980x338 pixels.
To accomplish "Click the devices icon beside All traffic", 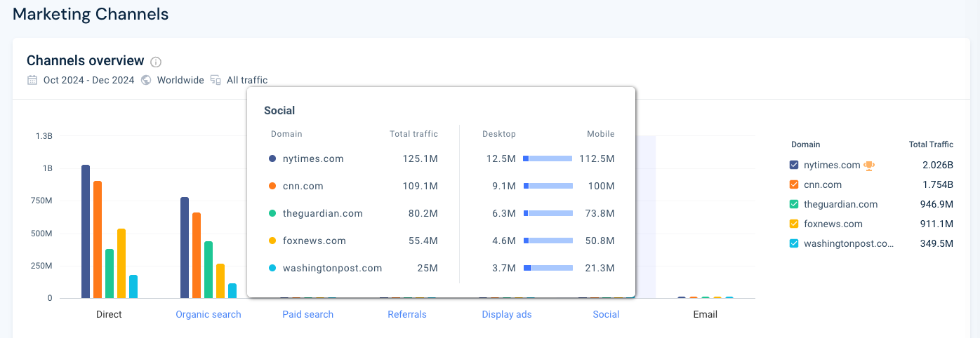I will [216, 80].
